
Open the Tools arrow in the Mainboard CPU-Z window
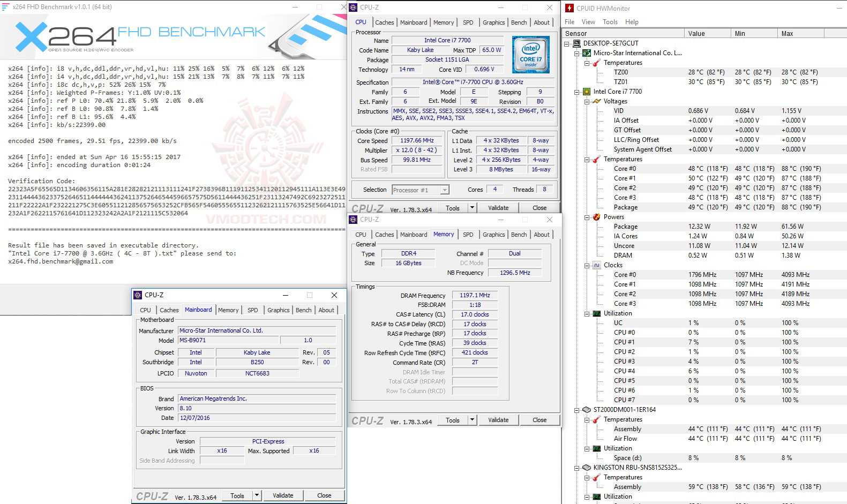[257, 495]
